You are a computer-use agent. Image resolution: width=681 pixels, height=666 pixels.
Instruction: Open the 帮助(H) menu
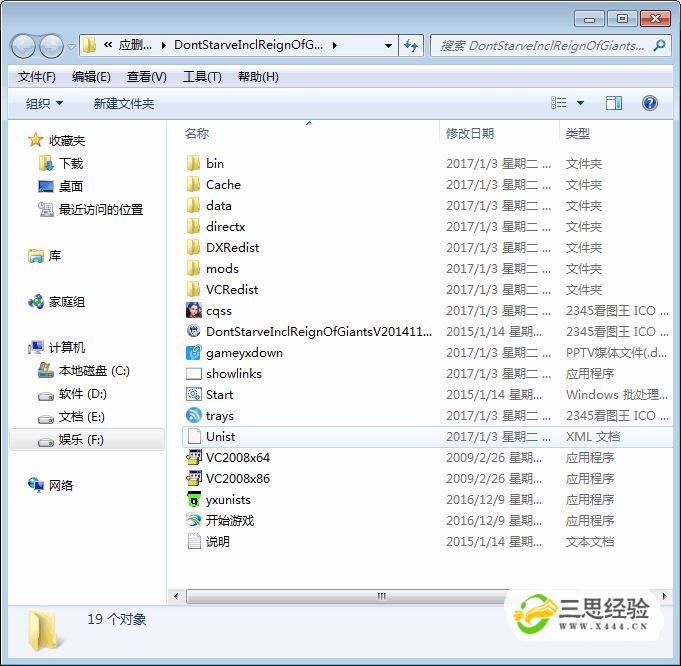[258, 77]
